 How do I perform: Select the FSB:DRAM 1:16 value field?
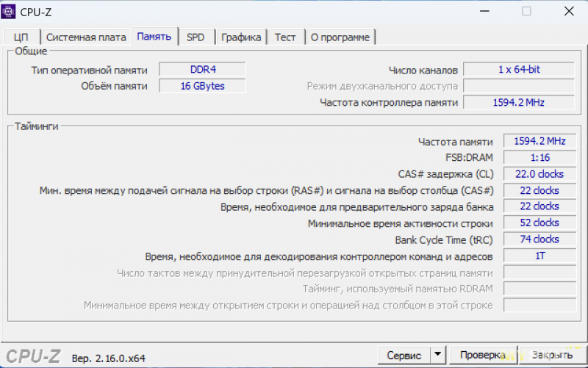tap(539, 158)
